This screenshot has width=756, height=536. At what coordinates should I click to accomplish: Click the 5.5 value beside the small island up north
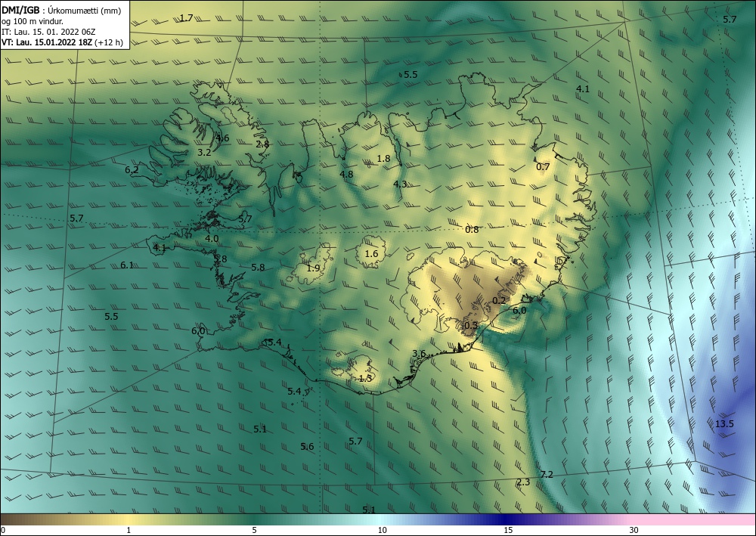click(411, 74)
